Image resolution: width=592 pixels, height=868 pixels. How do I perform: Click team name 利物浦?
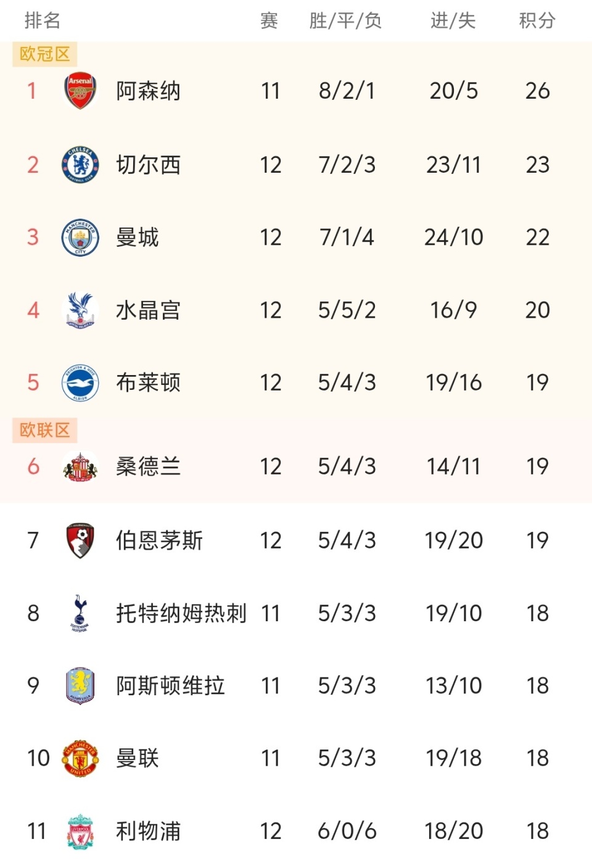[x=148, y=831]
